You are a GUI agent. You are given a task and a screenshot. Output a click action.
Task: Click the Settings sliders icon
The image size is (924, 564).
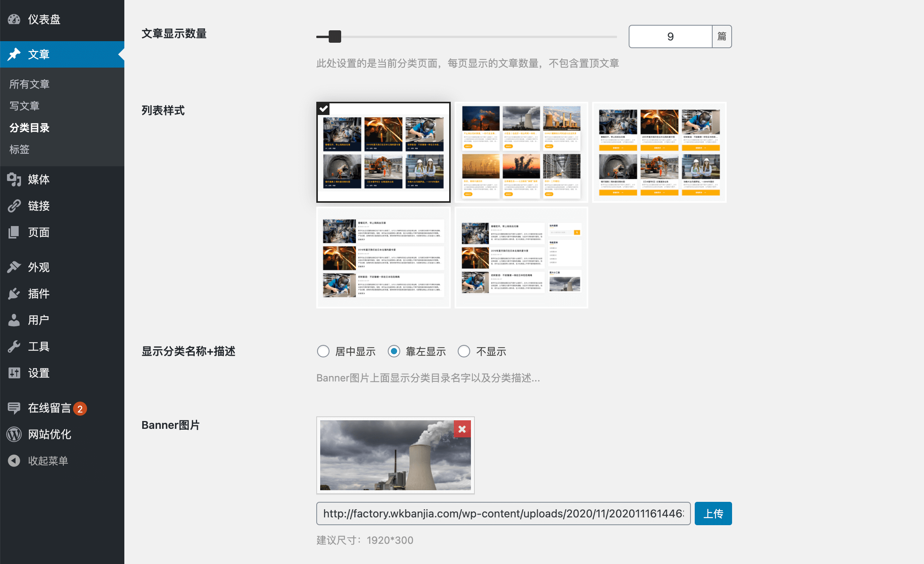[14, 373]
